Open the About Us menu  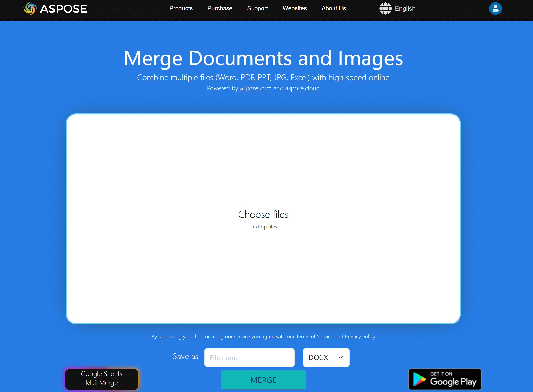coord(334,8)
